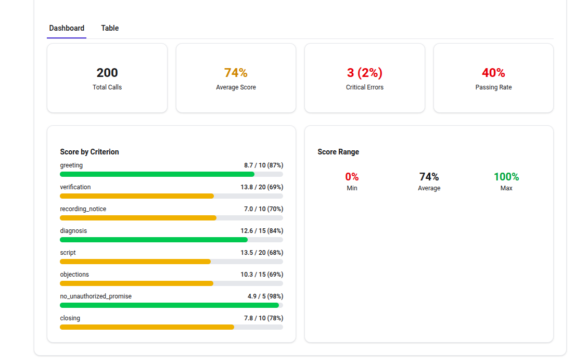This screenshot has height=364, width=588.
Task: Click the 100% Max score value
Action: coord(506,177)
